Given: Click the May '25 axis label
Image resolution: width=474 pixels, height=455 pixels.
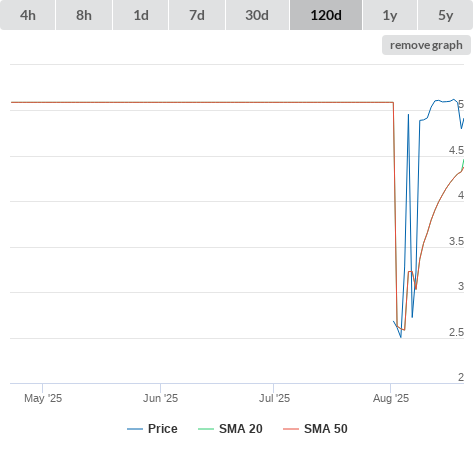Looking at the screenshot, I should click(43, 398).
